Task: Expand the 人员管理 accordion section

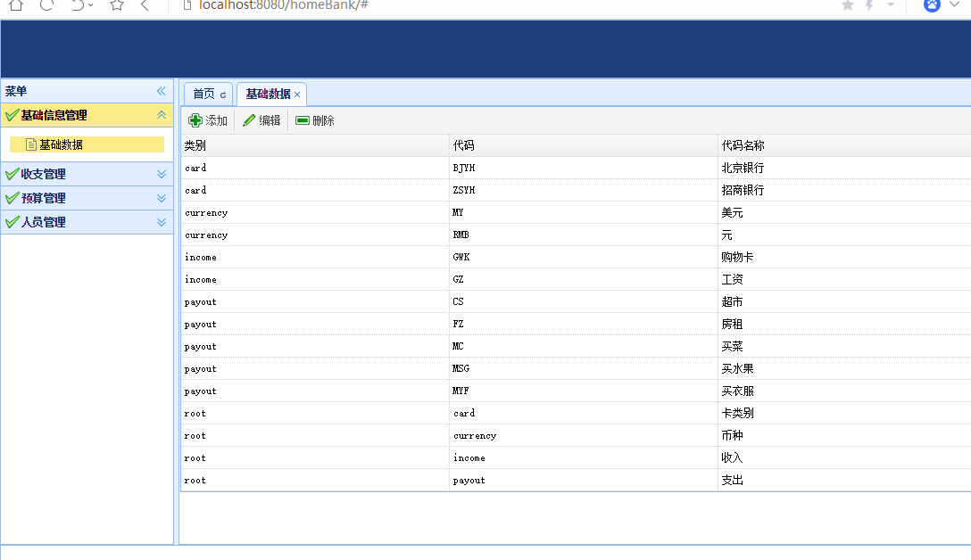Action: point(162,222)
